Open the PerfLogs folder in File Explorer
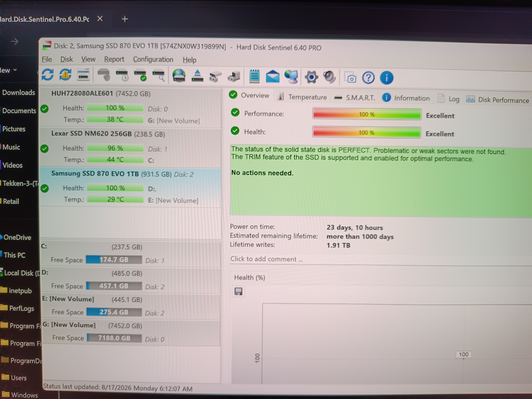This screenshot has height=399, width=532. pos(22,308)
